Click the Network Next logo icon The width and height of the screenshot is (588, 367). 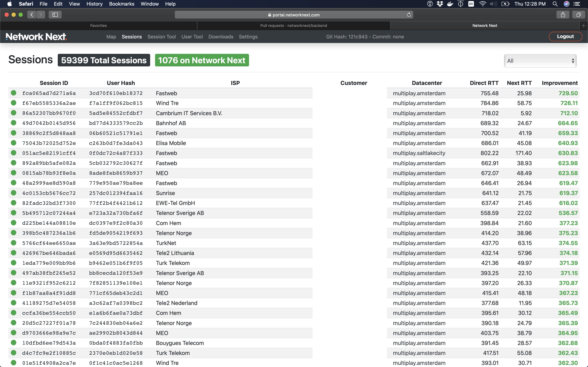(36, 37)
